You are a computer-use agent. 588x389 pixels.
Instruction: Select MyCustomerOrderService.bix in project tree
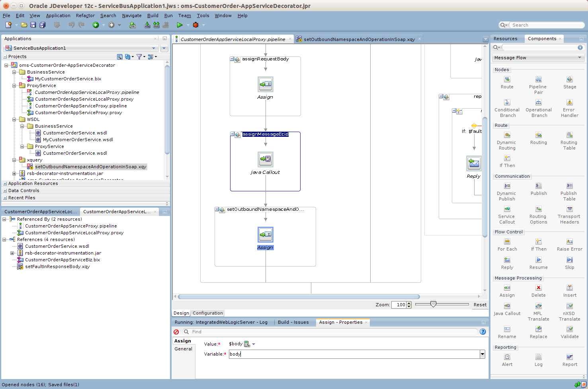tap(68, 79)
